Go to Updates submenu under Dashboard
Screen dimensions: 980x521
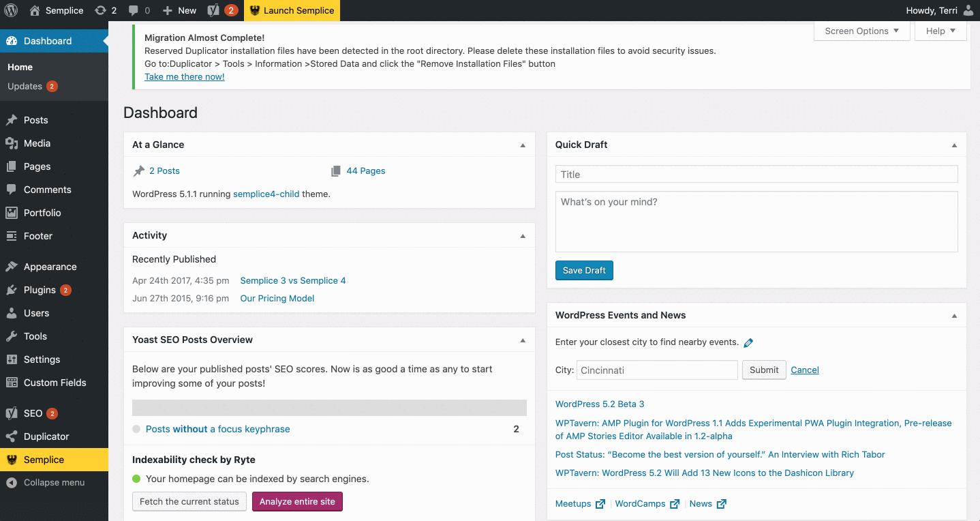25,87
